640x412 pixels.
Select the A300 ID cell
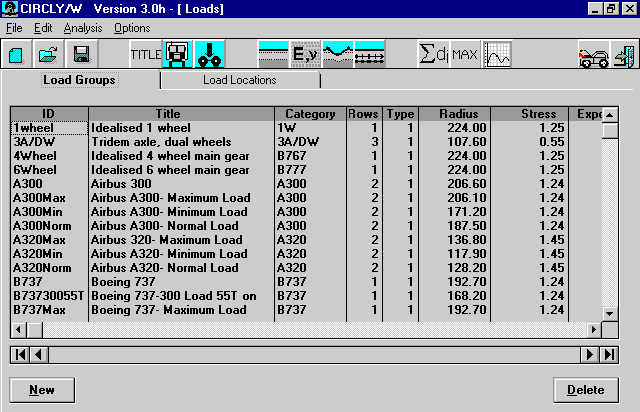click(49, 184)
